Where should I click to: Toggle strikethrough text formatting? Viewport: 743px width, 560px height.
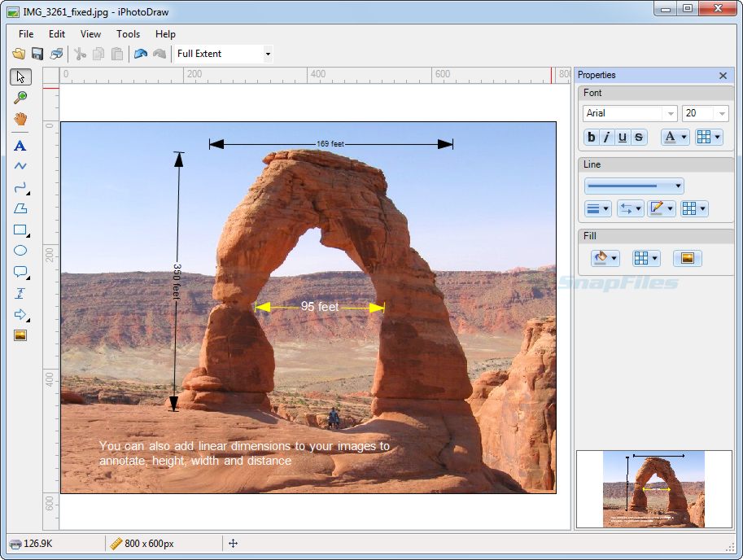click(x=639, y=138)
